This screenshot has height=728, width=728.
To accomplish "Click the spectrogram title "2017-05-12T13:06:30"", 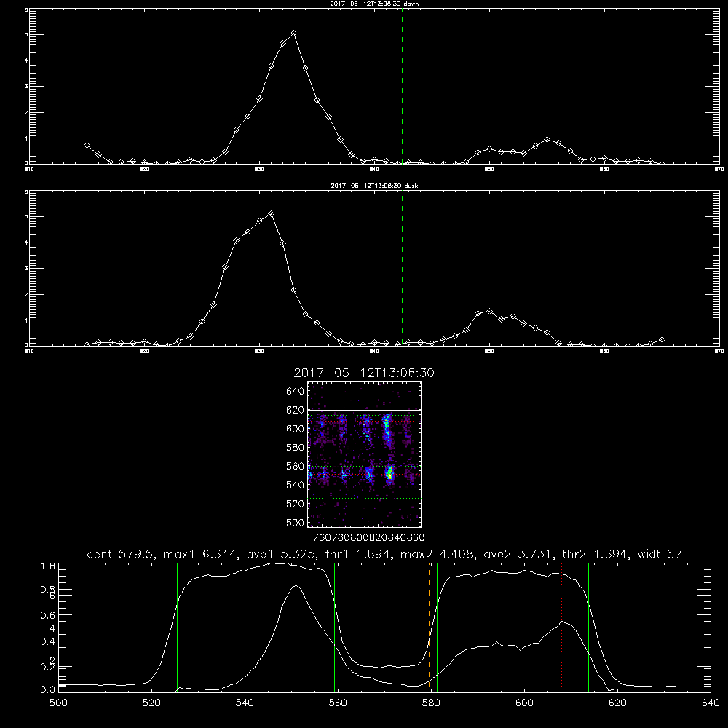I will 364,373.
